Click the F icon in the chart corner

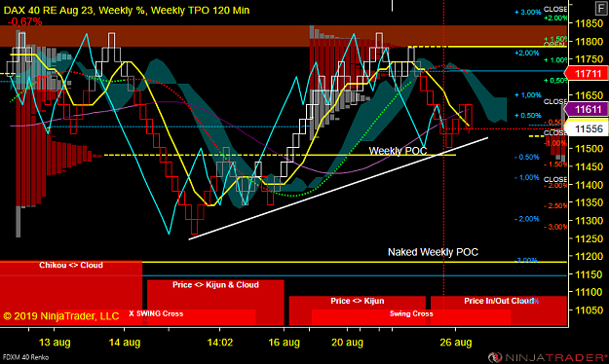point(601,8)
